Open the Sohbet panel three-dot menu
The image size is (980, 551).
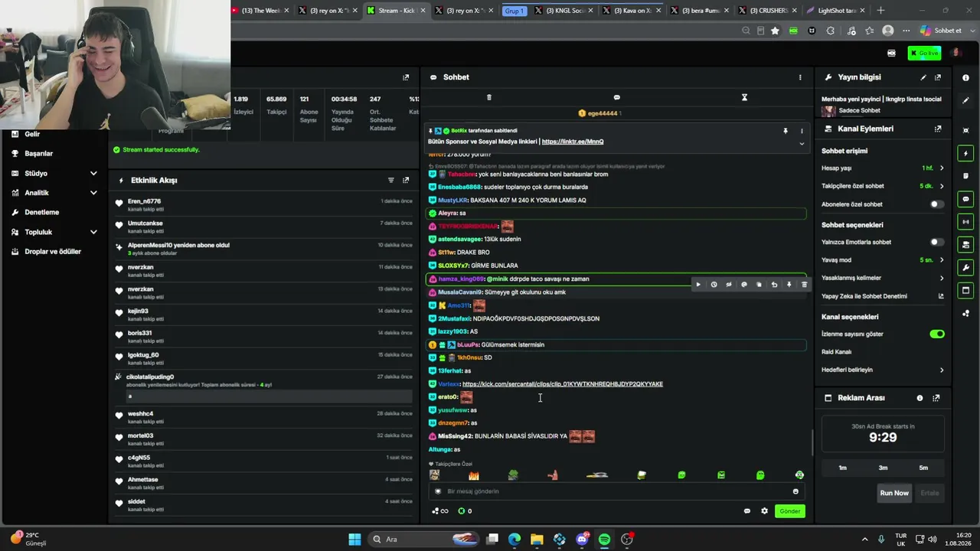[x=800, y=77]
